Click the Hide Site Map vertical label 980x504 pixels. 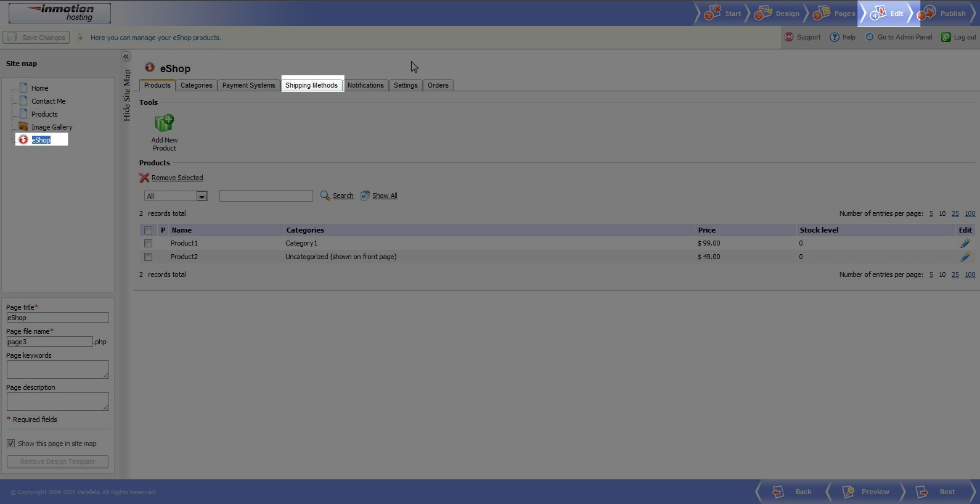127,96
